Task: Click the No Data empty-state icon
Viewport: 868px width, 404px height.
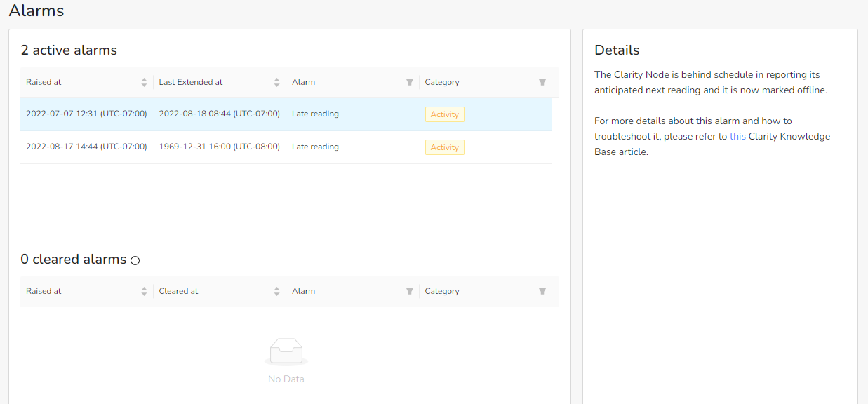Action: pos(286,352)
